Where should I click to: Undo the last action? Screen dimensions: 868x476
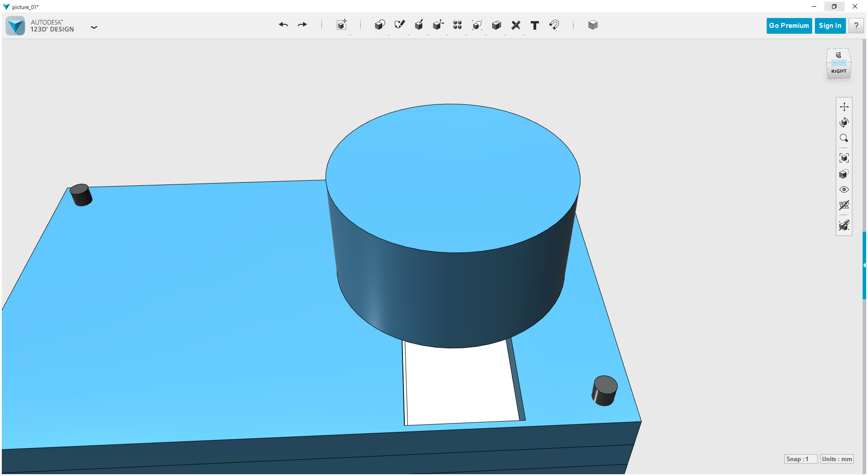(x=283, y=25)
